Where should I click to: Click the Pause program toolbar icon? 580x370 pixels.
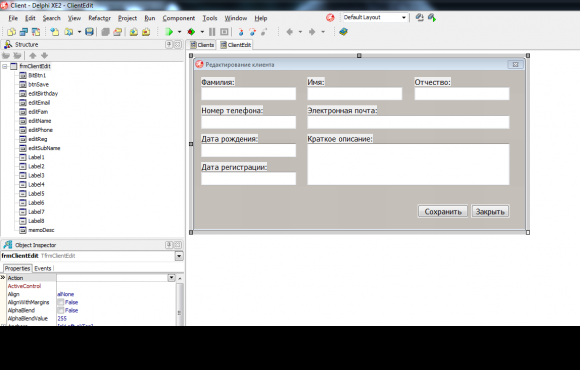(x=212, y=32)
